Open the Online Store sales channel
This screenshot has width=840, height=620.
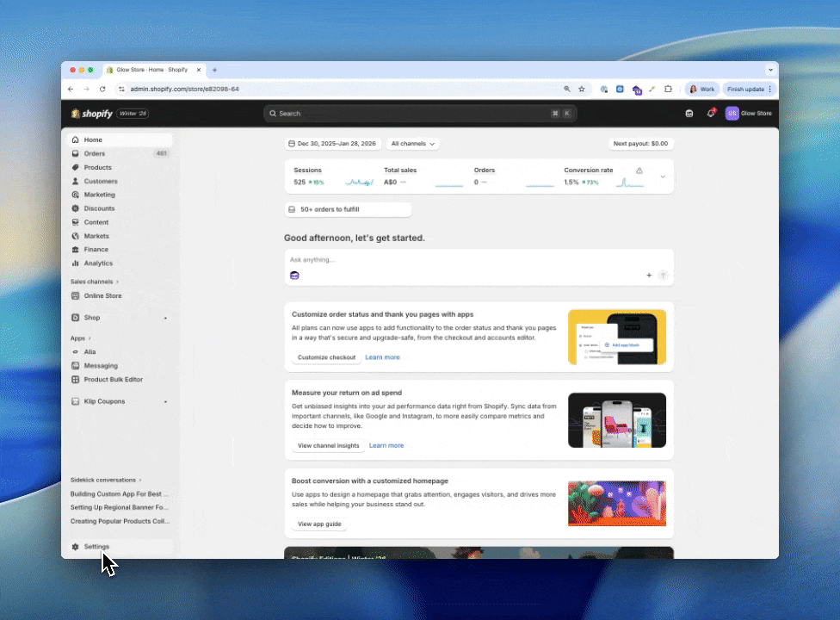102,295
